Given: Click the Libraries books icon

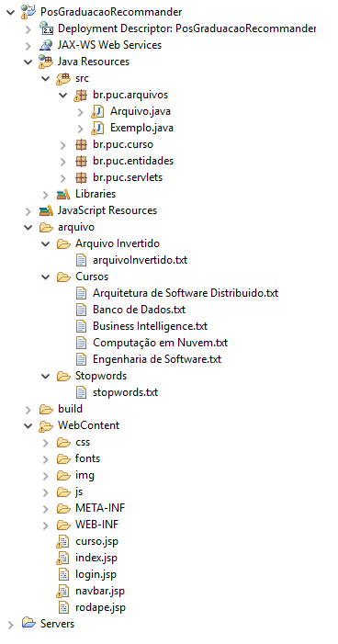Looking at the screenshot, I should click(x=63, y=194).
